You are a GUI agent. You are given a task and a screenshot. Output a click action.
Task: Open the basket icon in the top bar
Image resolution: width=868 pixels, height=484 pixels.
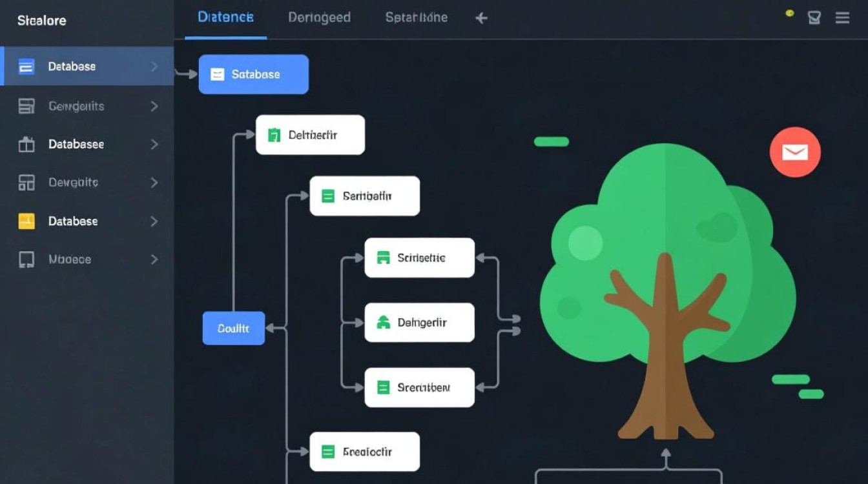pyautogui.click(x=814, y=18)
